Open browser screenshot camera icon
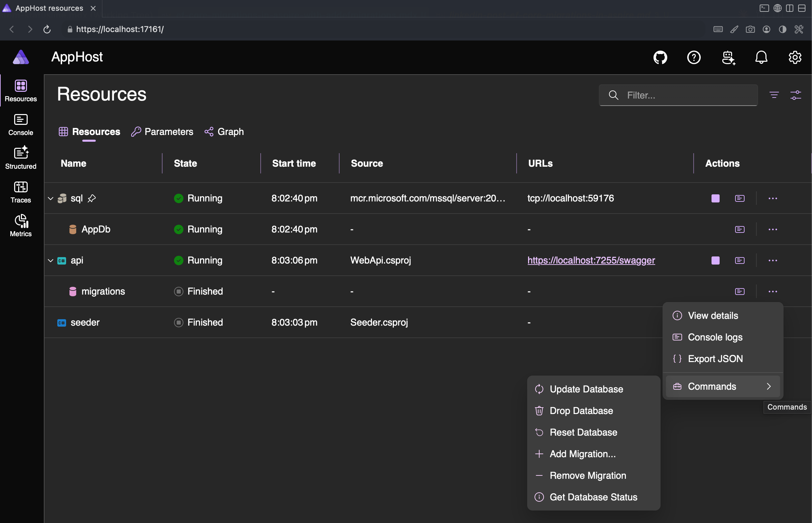Screen dimensions: 812x523 coord(750,29)
